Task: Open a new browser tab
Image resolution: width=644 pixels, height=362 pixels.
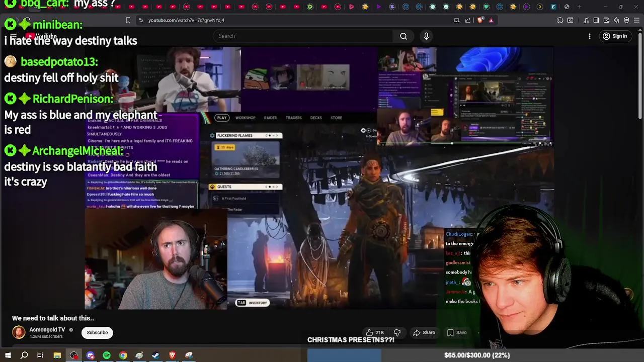Action: point(579,7)
